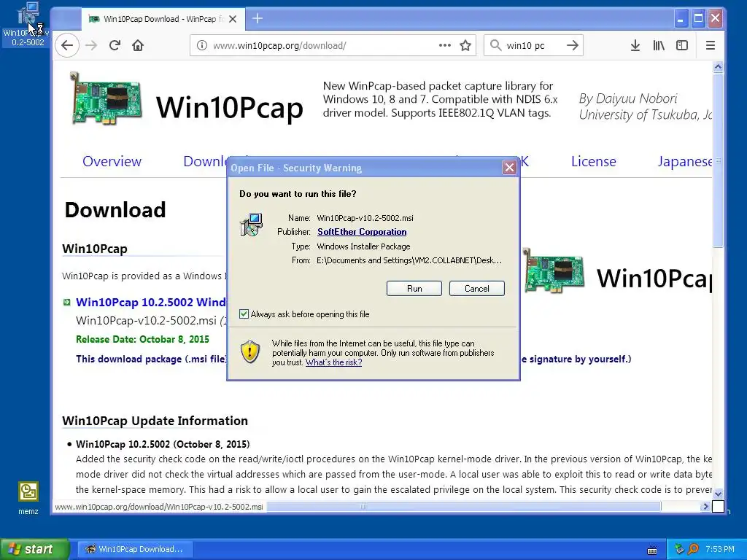Open the page actions menu (three dots)
This screenshot has height=560, width=747.
(444, 45)
